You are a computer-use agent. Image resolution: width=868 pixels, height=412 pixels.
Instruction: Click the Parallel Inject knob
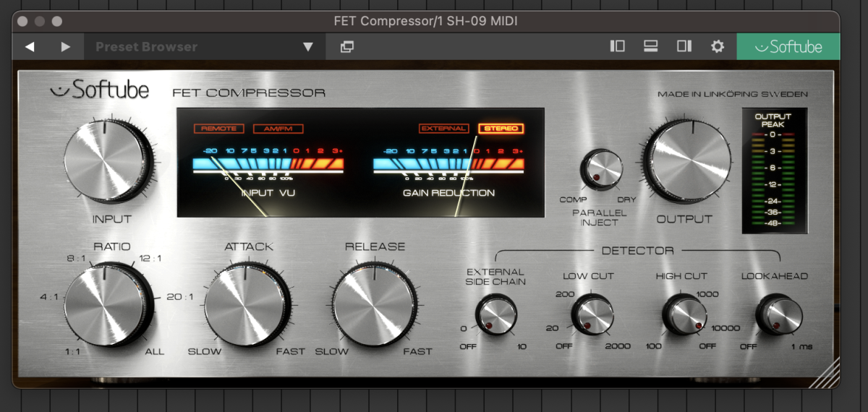pos(601,171)
